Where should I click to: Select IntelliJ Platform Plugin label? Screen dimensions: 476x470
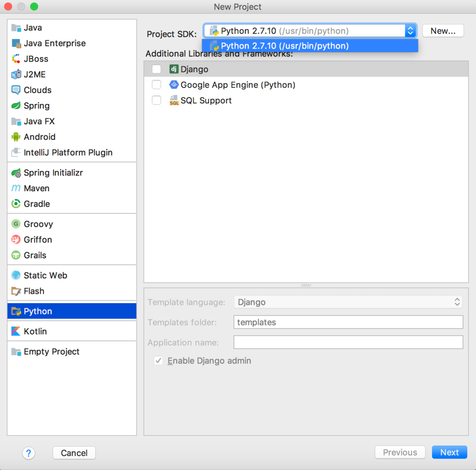tap(68, 152)
